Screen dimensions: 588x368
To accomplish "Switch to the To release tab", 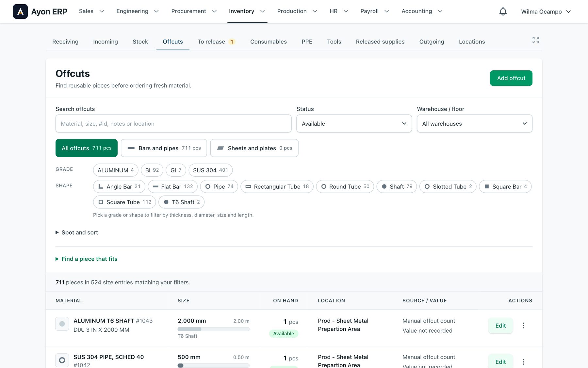I will [216, 42].
